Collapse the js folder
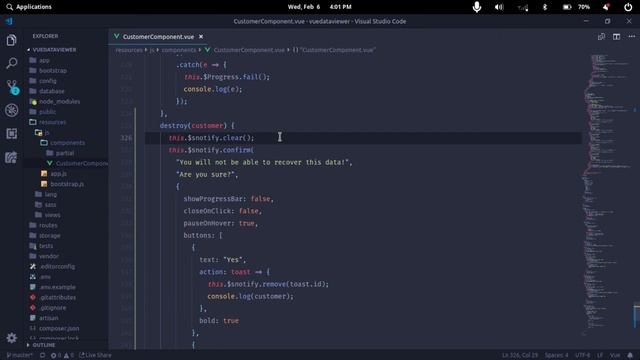 47,132
